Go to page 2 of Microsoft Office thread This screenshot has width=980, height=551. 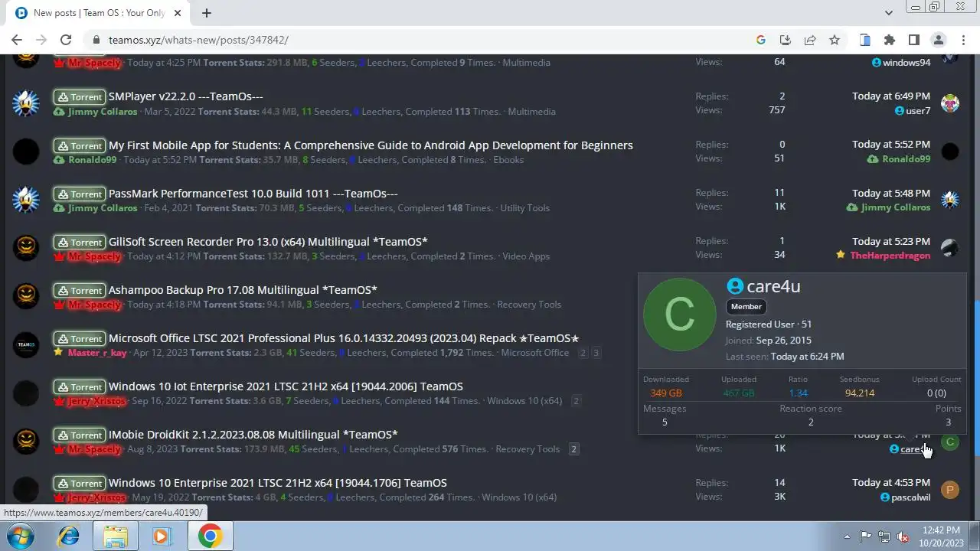(x=583, y=353)
